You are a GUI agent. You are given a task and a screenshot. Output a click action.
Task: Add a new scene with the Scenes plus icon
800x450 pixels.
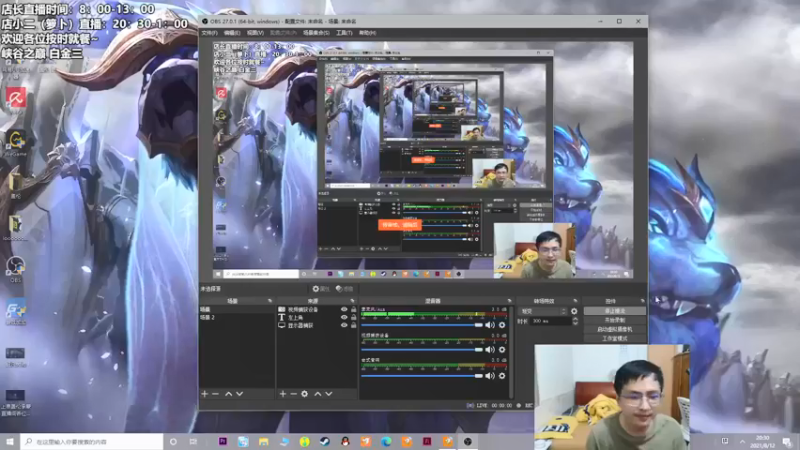coord(205,394)
